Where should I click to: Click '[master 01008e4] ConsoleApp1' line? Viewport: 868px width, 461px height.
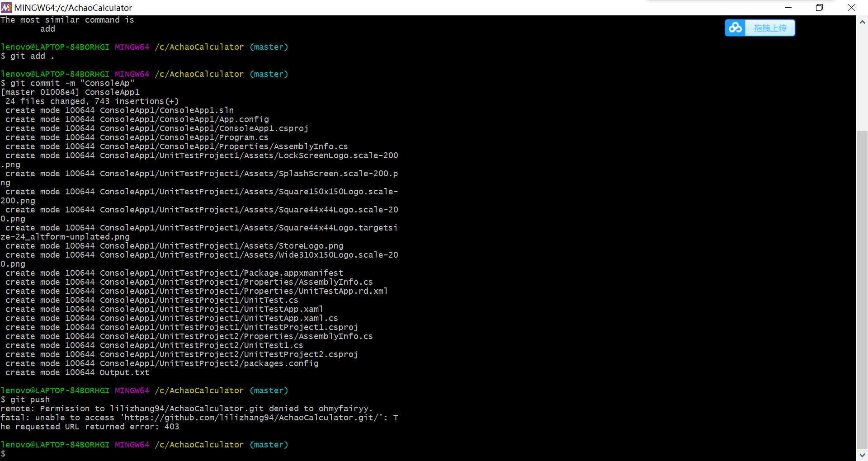pos(70,92)
